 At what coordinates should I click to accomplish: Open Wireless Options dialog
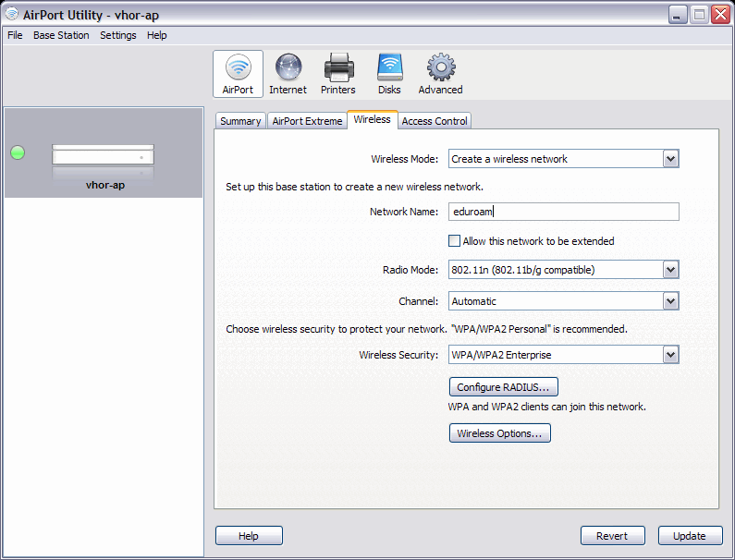pos(499,433)
